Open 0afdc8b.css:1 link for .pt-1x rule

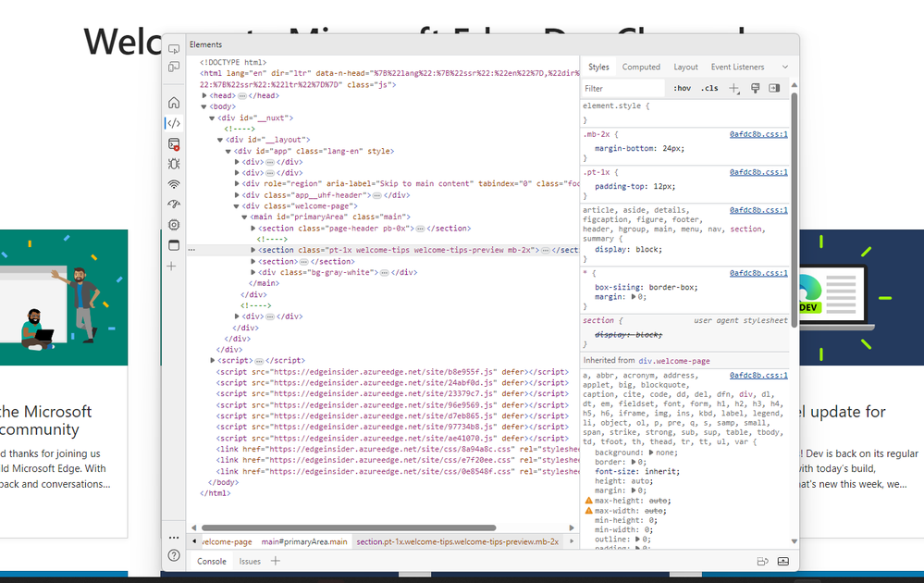758,172
